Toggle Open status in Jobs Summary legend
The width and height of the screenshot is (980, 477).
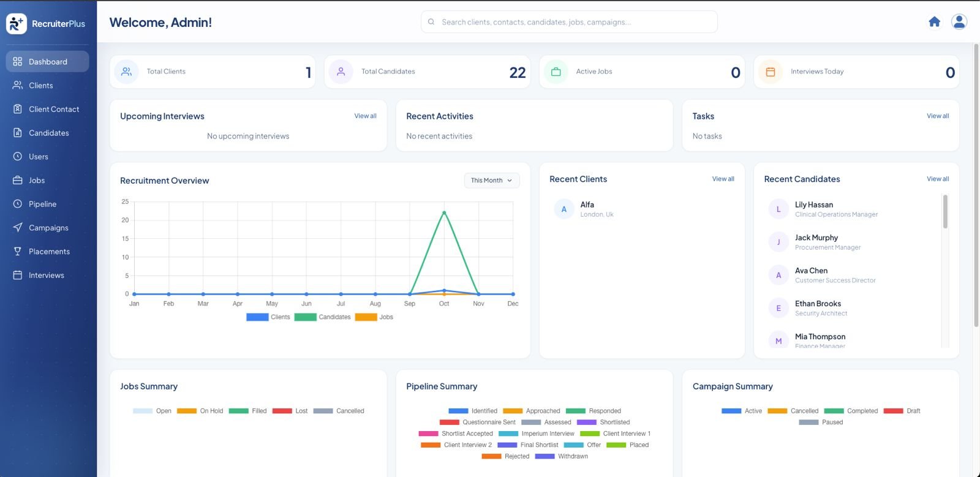click(x=152, y=411)
